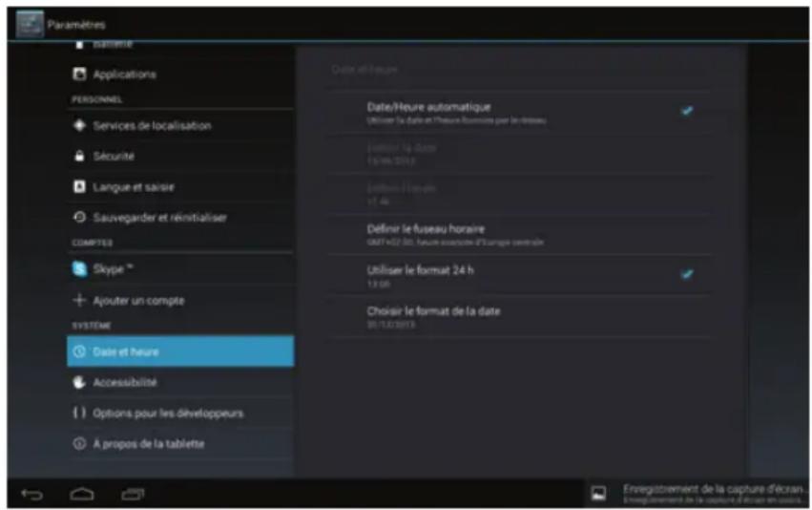Tap the info icon for À propos de la tablette
This screenshot has height=510, width=812.
click(x=79, y=444)
